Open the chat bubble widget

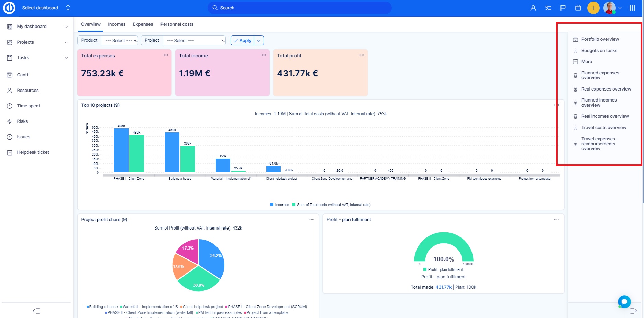point(624,302)
